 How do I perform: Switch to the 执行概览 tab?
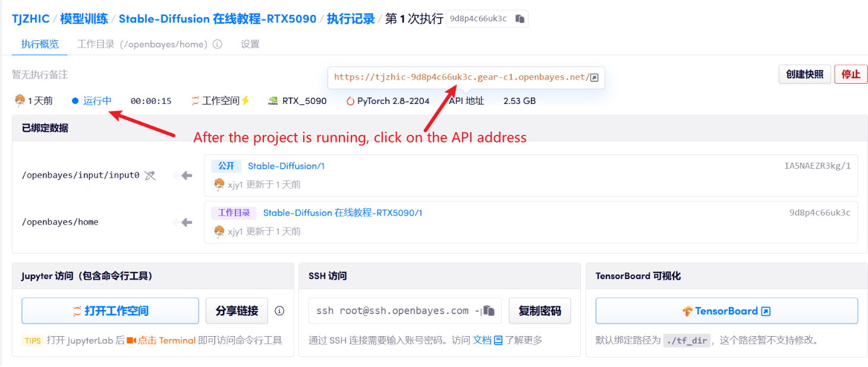pyautogui.click(x=40, y=45)
